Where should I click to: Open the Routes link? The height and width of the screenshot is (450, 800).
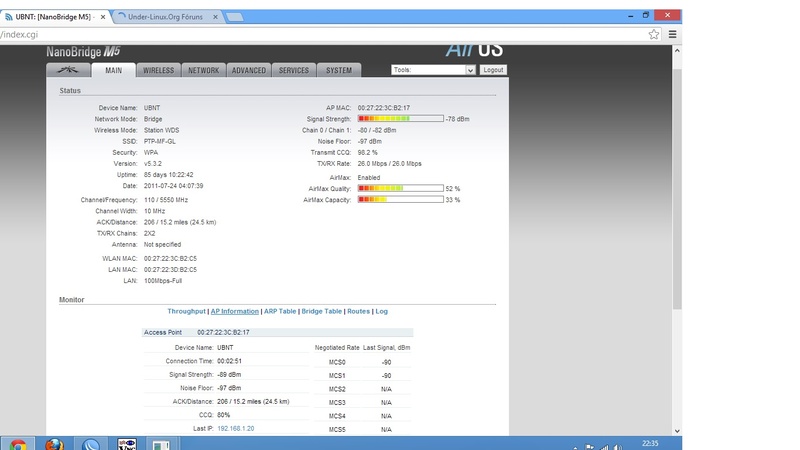(358, 311)
